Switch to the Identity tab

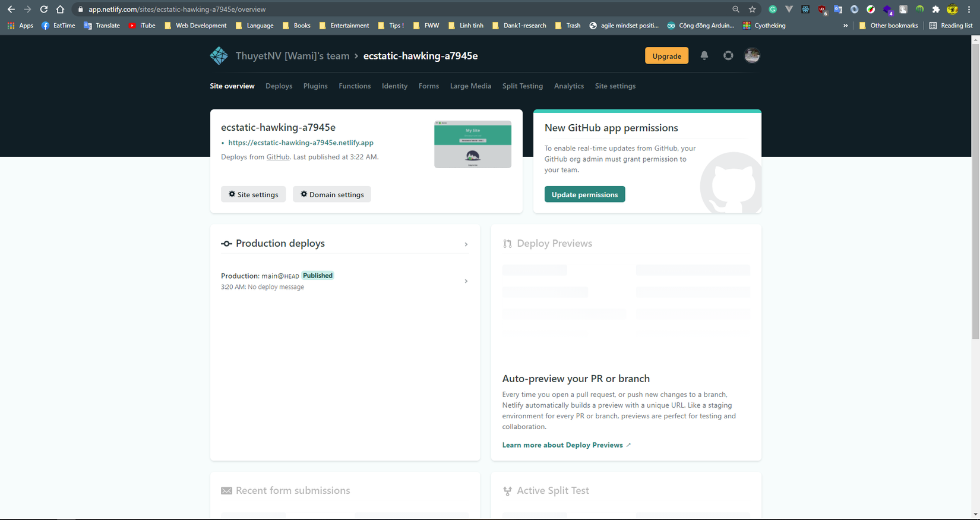click(x=394, y=86)
